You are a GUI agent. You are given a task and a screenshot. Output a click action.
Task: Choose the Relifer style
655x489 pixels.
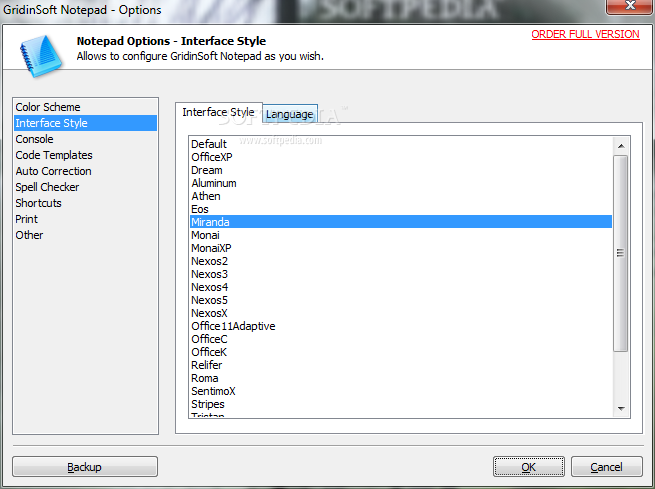click(x=401, y=365)
